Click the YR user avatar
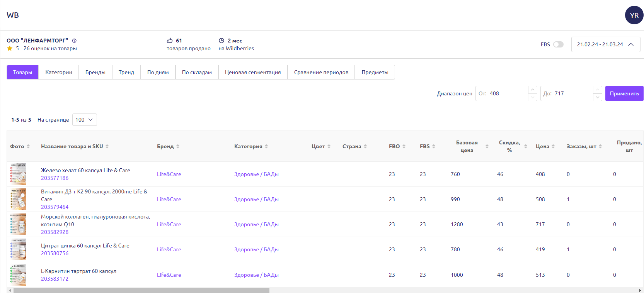644x293 pixels. click(634, 15)
